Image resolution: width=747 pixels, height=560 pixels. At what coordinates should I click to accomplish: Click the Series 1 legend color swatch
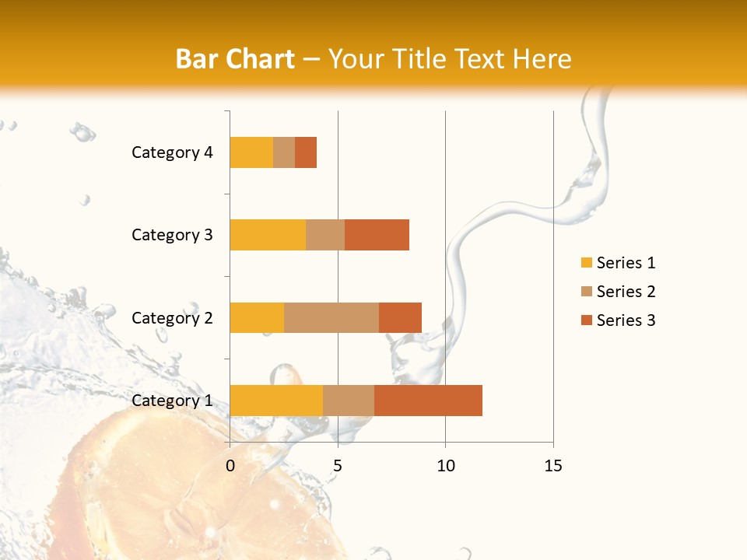click(586, 263)
